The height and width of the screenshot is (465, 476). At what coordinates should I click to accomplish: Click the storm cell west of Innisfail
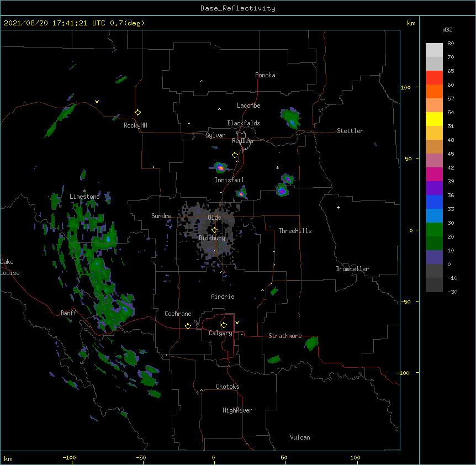click(x=220, y=167)
